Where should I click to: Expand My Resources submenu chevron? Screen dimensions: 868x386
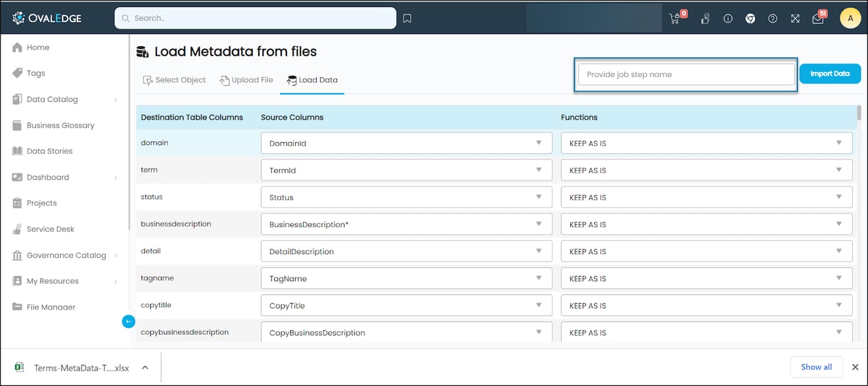pyautogui.click(x=115, y=282)
